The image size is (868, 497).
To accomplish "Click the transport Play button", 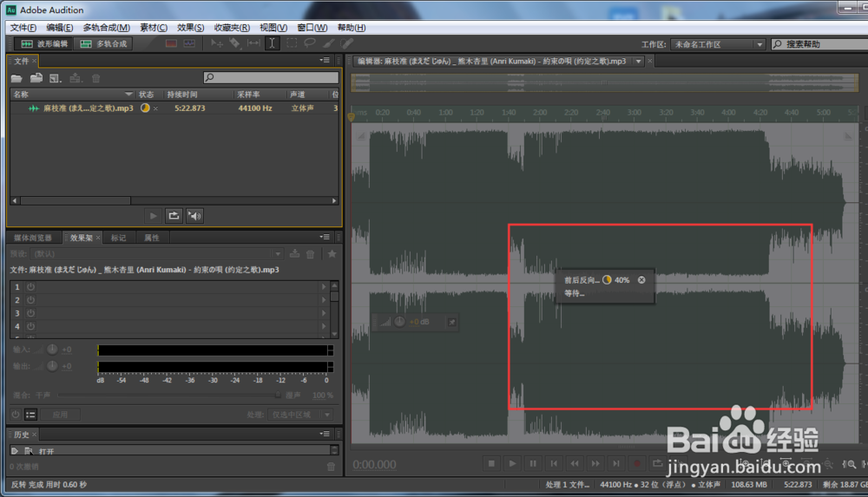I will [x=512, y=464].
